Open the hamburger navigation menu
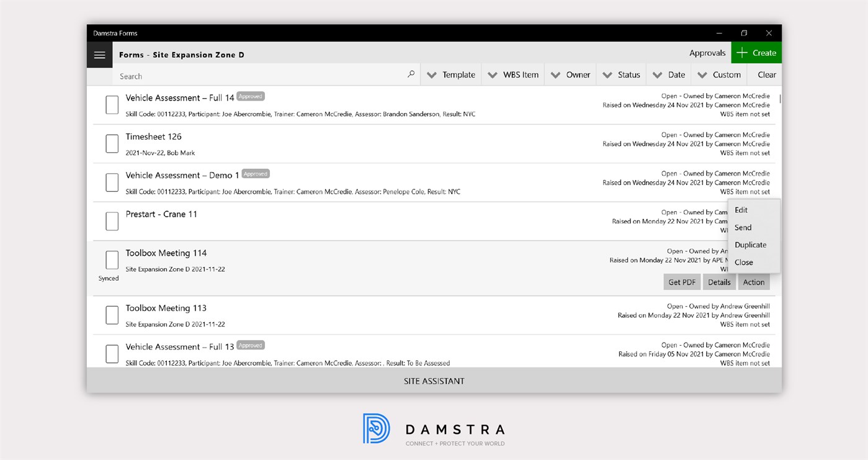 click(x=99, y=55)
